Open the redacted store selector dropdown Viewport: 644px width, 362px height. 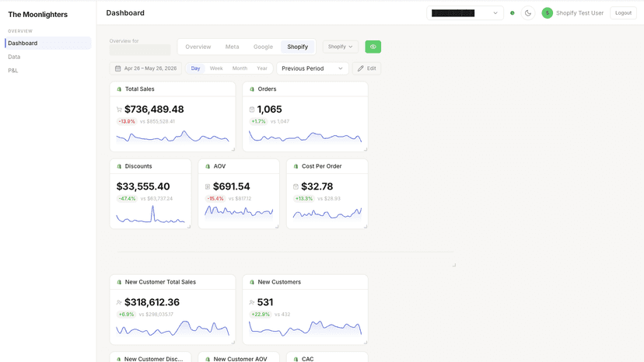(x=465, y=13)
